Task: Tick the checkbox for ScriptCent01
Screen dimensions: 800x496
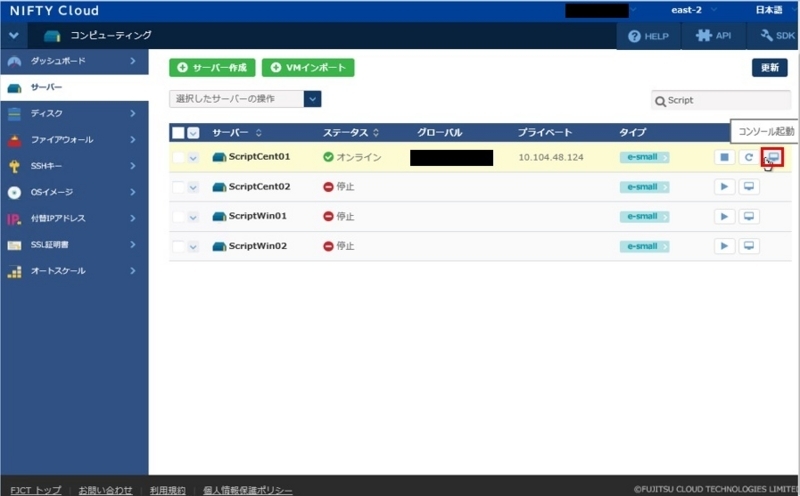Action: 178,157
